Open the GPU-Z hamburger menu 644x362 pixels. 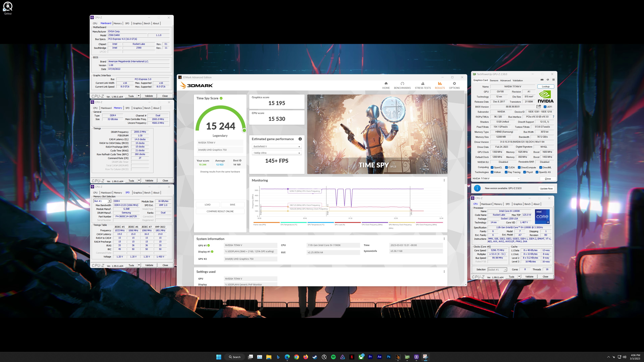553,80
